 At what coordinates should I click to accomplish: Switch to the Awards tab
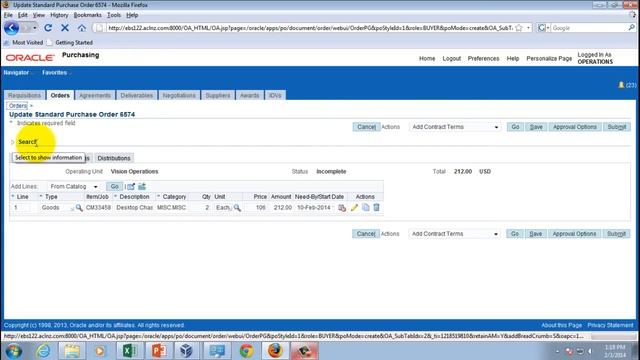[249, 95]
